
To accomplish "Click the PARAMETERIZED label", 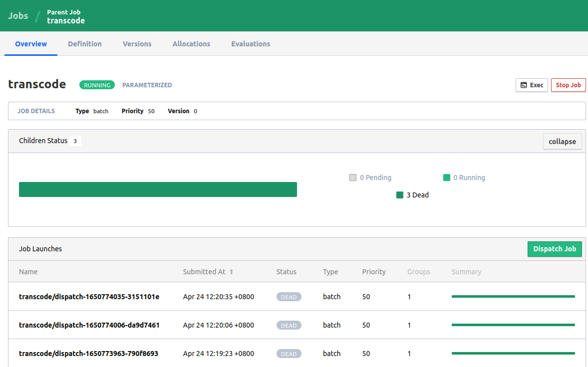I will pos(147,85).
